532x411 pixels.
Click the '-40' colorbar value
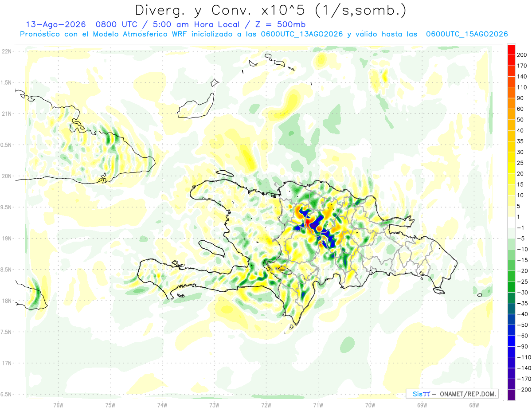pyautogui.click(x=523, y=314)
